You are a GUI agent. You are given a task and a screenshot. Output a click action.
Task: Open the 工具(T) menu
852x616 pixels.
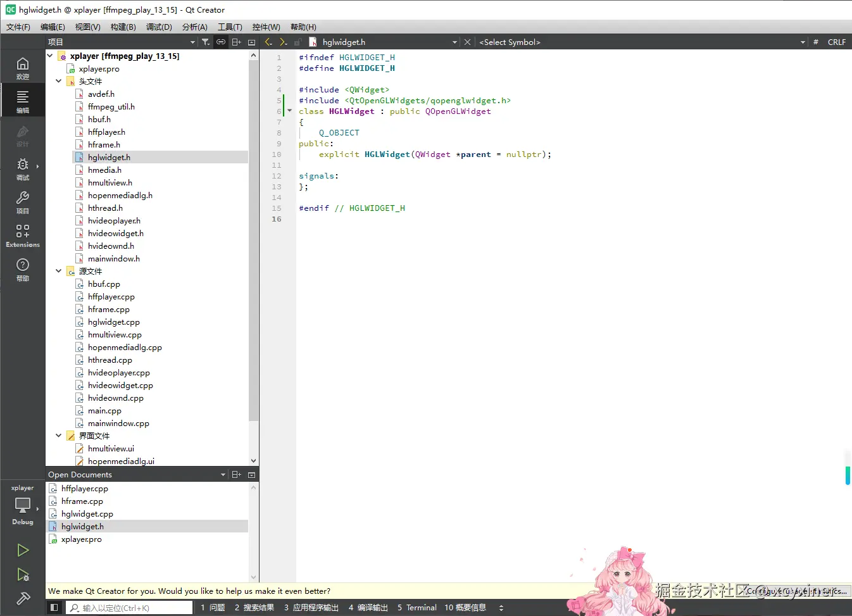(230, 27)
